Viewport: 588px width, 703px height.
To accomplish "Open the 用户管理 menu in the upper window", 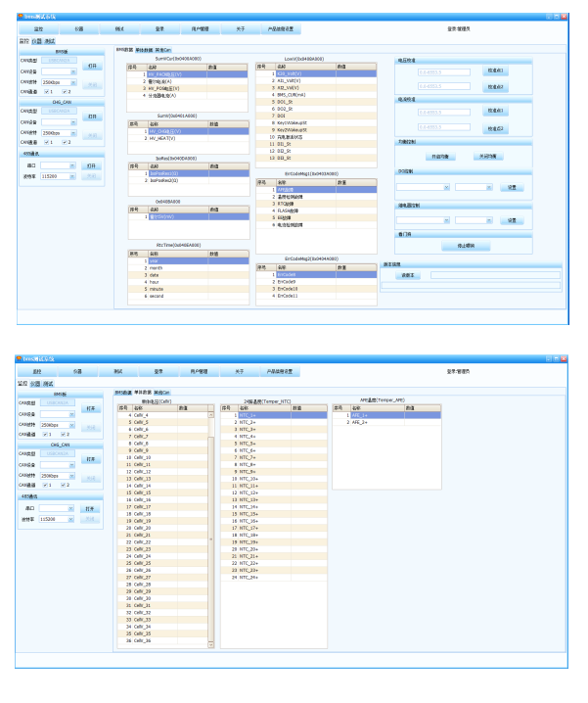I will [200, 29].
